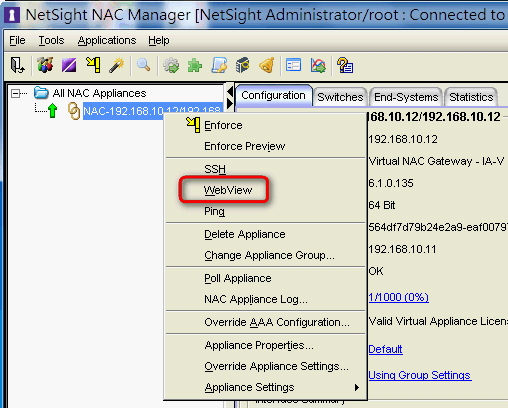Click the OK status value
This screenshot has height=408, width=508.
tap(376, 271)
